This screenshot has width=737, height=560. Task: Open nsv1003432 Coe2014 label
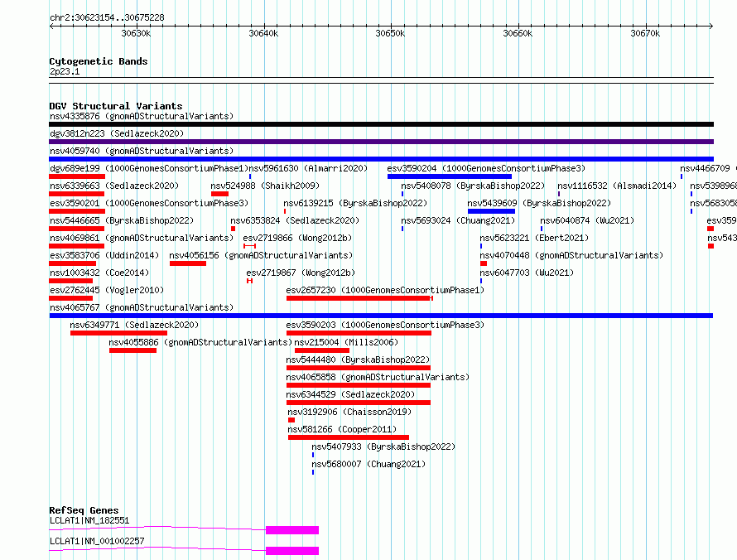pos(99,273)
